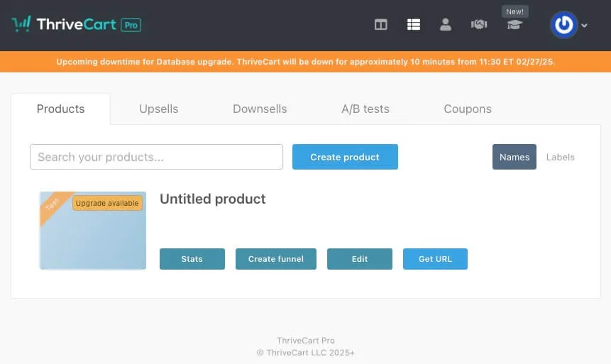This screenshot has width=611, height=364.
Task: Click the ThriveCart Pro logo
Action: [x=77, y=25]
